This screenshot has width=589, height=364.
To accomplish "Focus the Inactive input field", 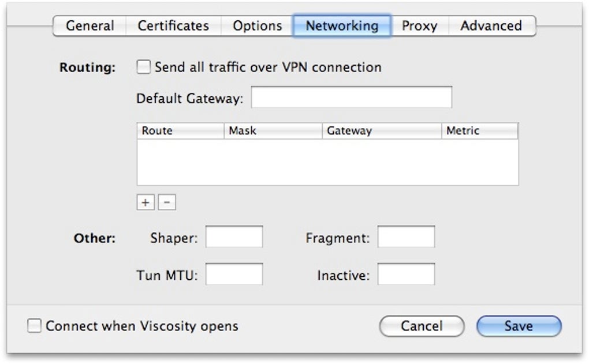I will [406, 274].
